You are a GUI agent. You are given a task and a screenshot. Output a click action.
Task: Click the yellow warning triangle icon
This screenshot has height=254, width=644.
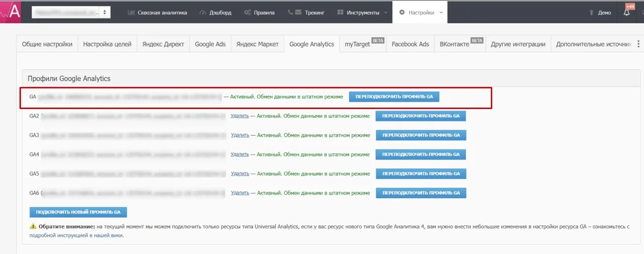33,226
